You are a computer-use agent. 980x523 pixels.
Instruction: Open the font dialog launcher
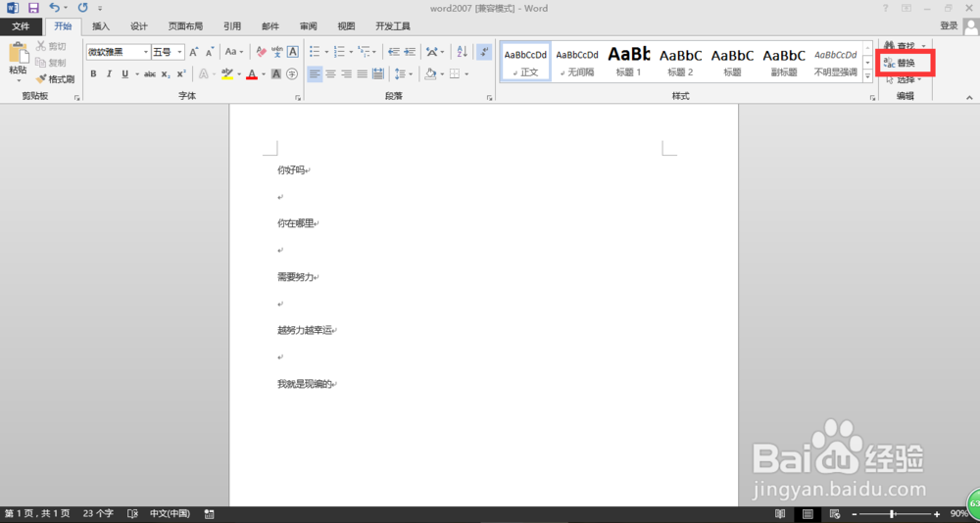click(x=298, y=98)
